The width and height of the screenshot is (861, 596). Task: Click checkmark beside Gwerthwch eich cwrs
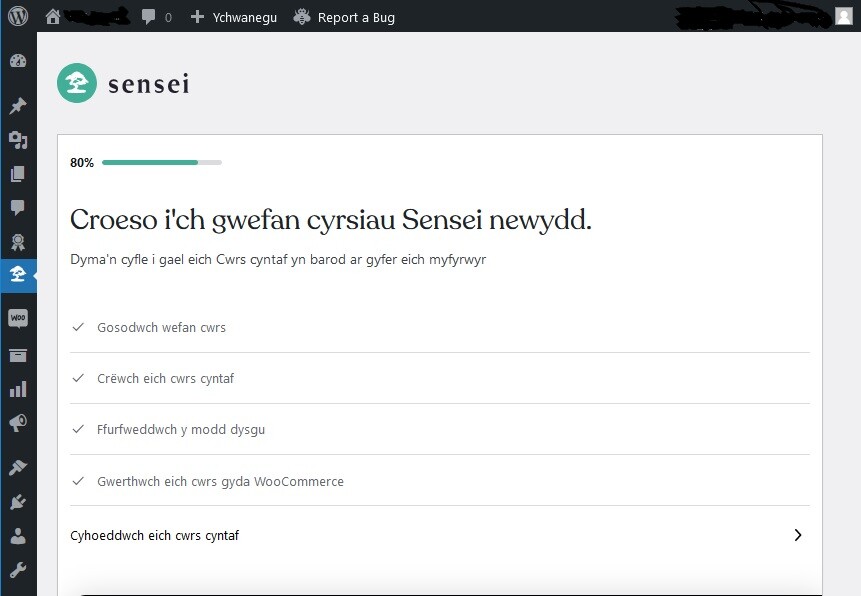point(78,481)
